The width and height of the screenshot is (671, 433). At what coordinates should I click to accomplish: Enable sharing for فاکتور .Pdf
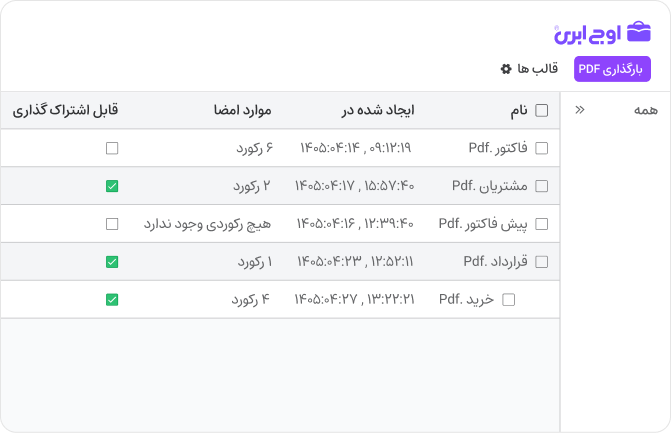pos(112,148)
